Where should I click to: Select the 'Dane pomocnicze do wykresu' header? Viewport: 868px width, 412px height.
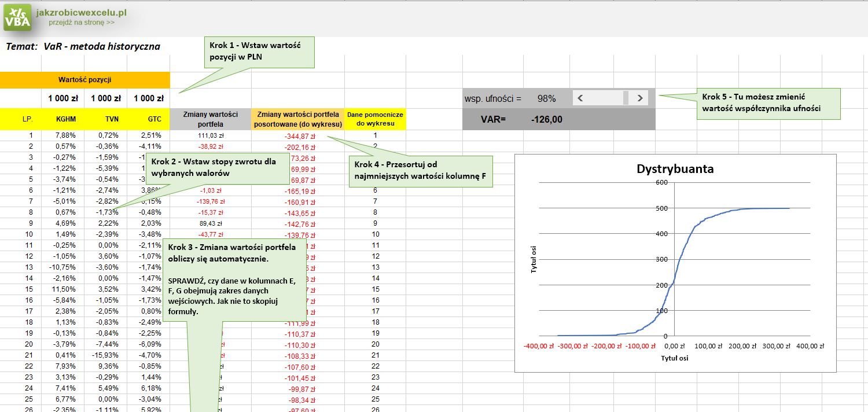pyautogui.click(x=375, y=119)
